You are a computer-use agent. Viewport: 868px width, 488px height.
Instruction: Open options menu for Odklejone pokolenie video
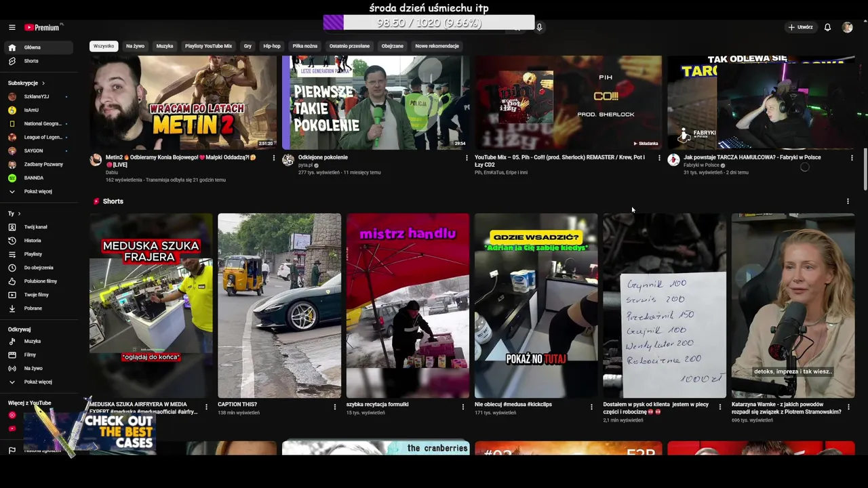pyautogui.click(x=467, y=158)
